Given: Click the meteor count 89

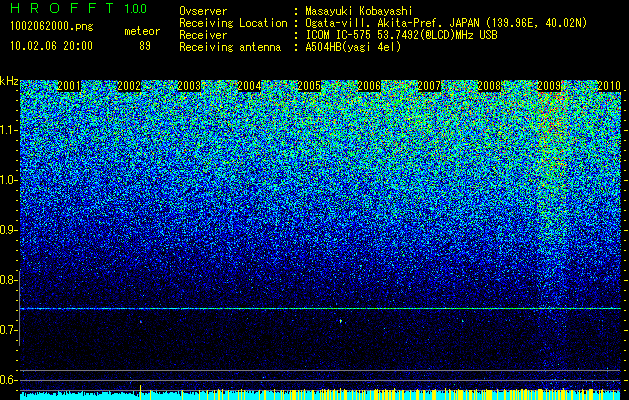Looking at the screenshot, I should pyautogui.click(x=145, y=46).
